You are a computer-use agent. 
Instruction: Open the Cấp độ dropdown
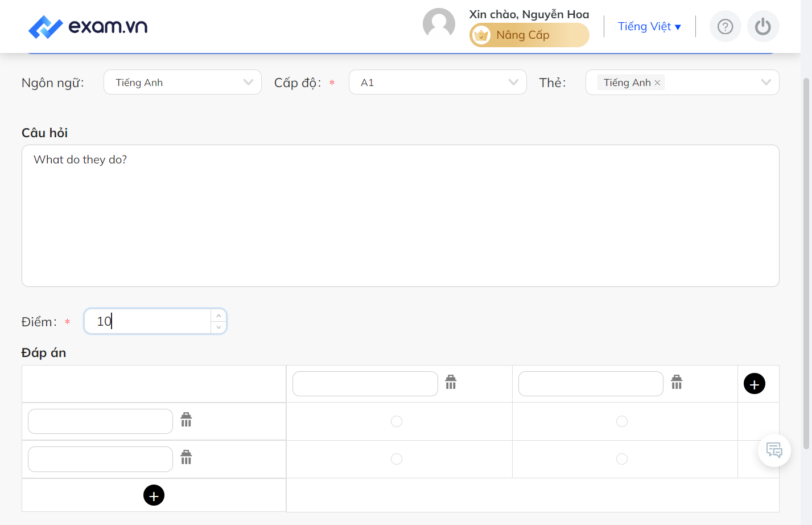pos(438,82)
